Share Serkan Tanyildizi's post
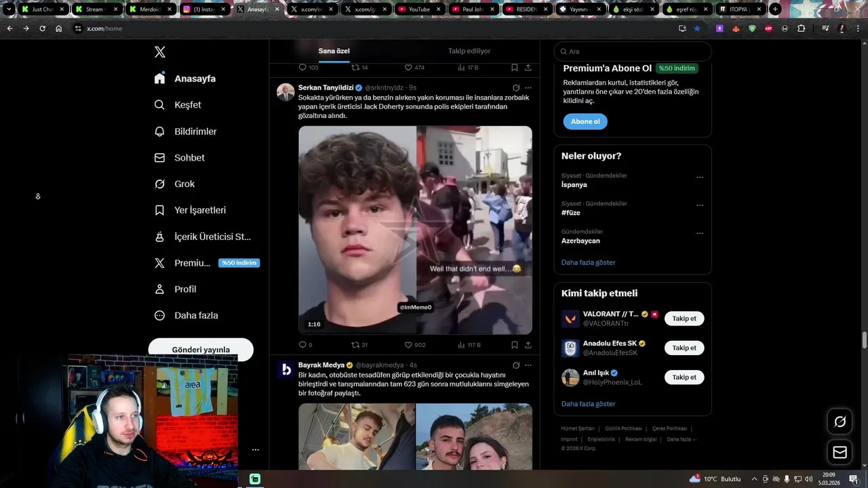The image size is (868, 488). coord(528,345)
